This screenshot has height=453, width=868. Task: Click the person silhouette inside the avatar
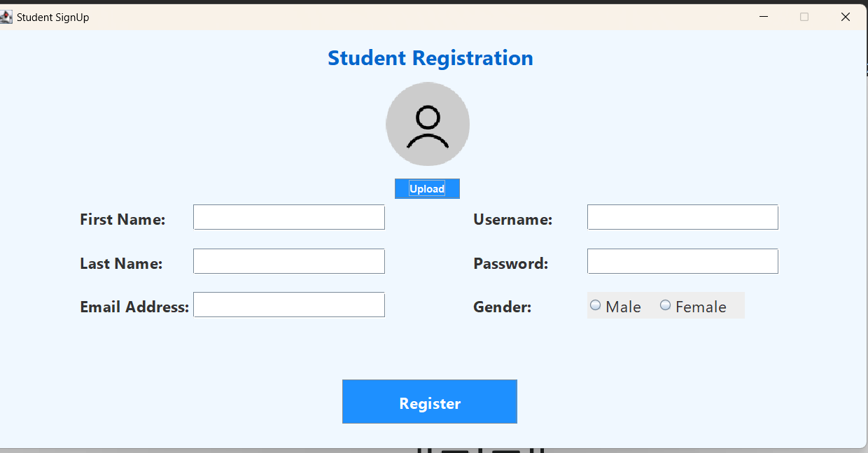point(428,126)
